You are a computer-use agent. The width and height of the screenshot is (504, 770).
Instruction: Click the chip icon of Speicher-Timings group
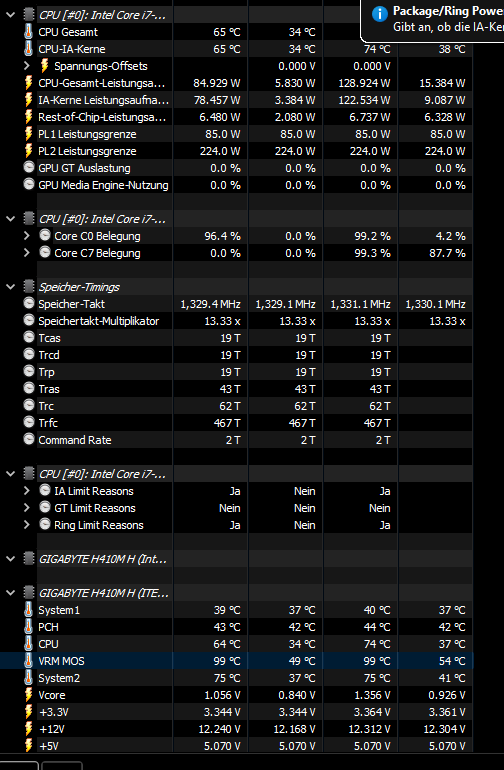coord(29,287)
